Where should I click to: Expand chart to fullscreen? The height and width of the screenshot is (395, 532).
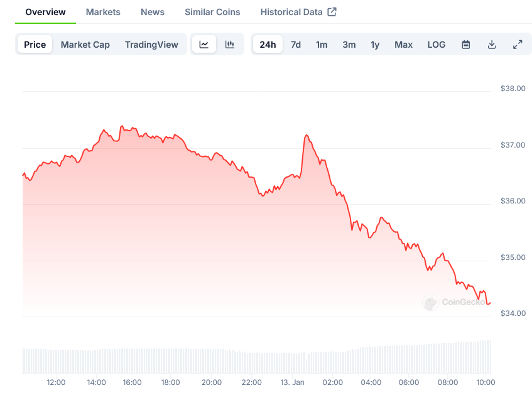point(518,45)
